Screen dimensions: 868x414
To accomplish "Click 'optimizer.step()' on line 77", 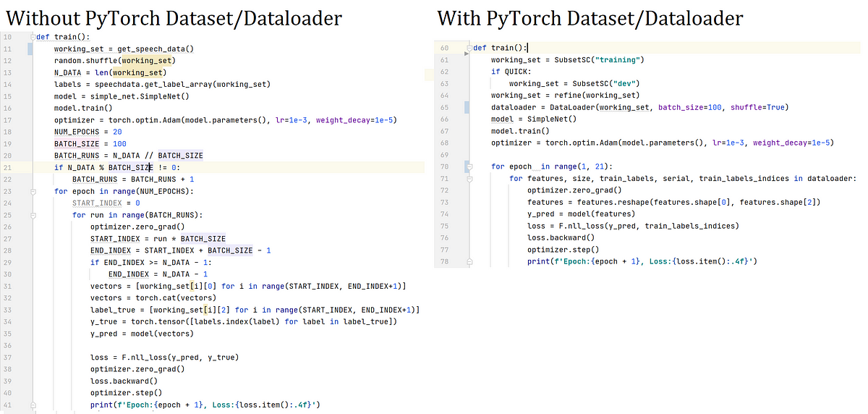I will click(561, 250).
